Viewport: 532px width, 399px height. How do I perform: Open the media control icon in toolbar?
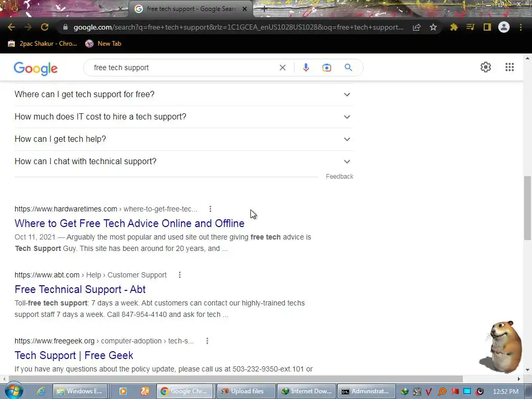click(x=470, y=27)
